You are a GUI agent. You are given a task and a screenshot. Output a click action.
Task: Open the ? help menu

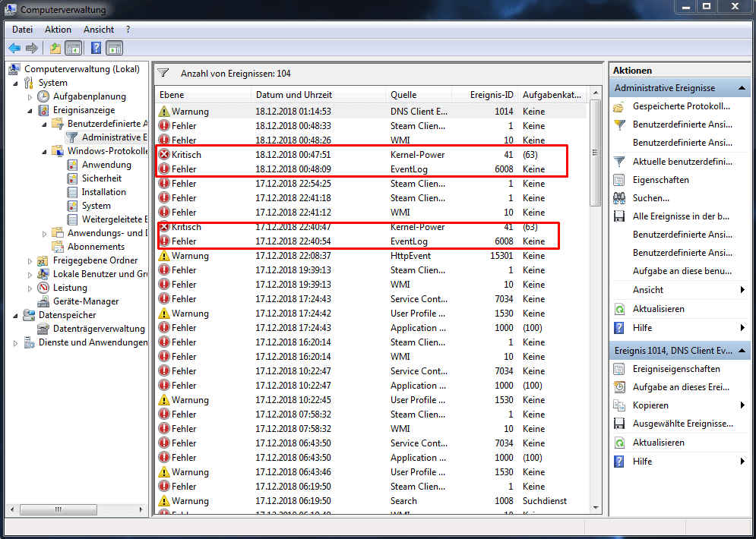pyautogui.click(x=128, y=30)
